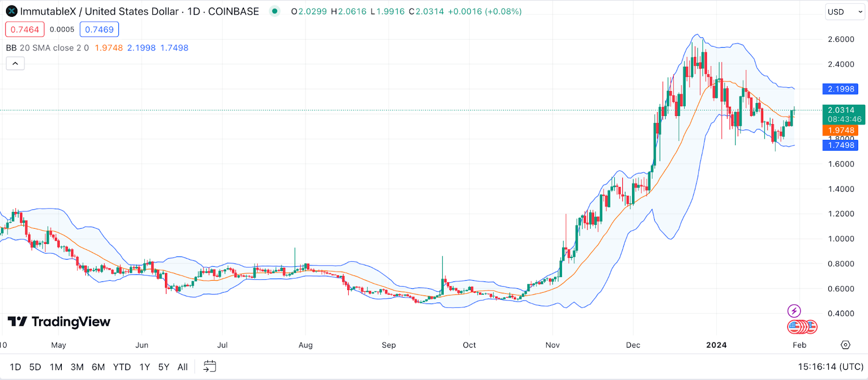Click the spread value 0.0005

click(62, 29)
